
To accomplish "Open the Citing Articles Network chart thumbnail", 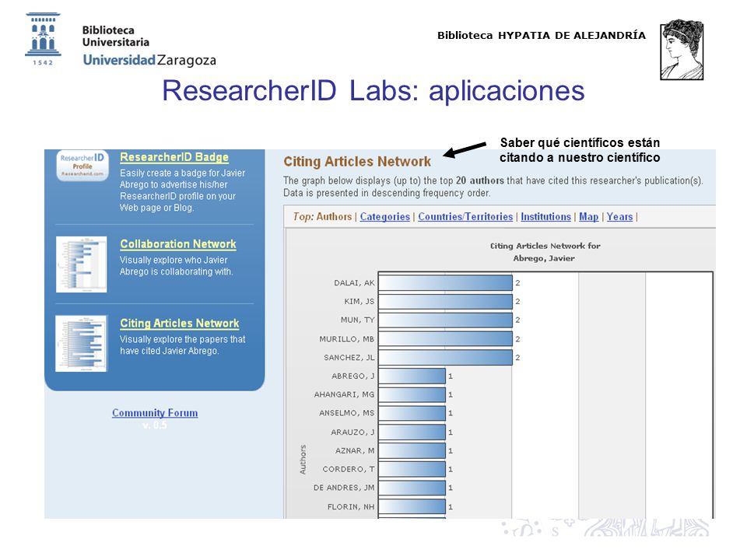I will (82, 343).
